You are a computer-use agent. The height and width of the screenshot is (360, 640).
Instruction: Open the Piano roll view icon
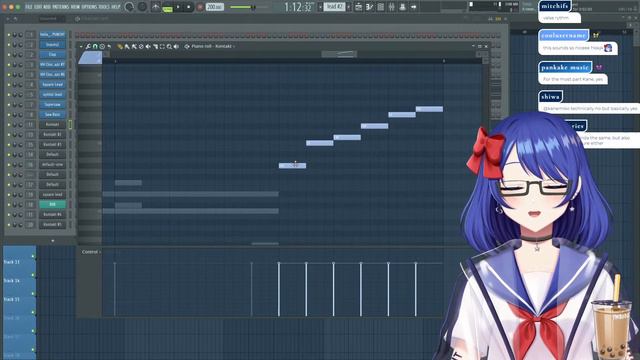[x=369, y=7]
